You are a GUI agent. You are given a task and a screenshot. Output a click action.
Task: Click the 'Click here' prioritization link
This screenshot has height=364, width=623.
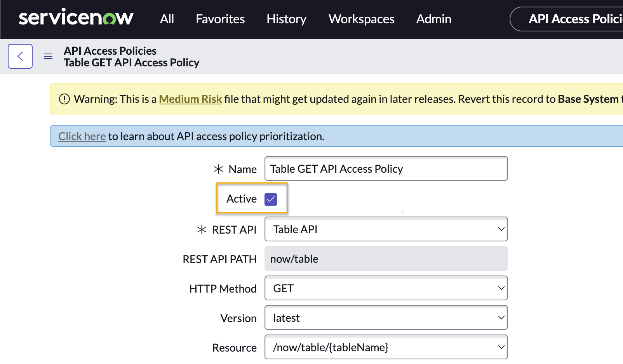82,136
